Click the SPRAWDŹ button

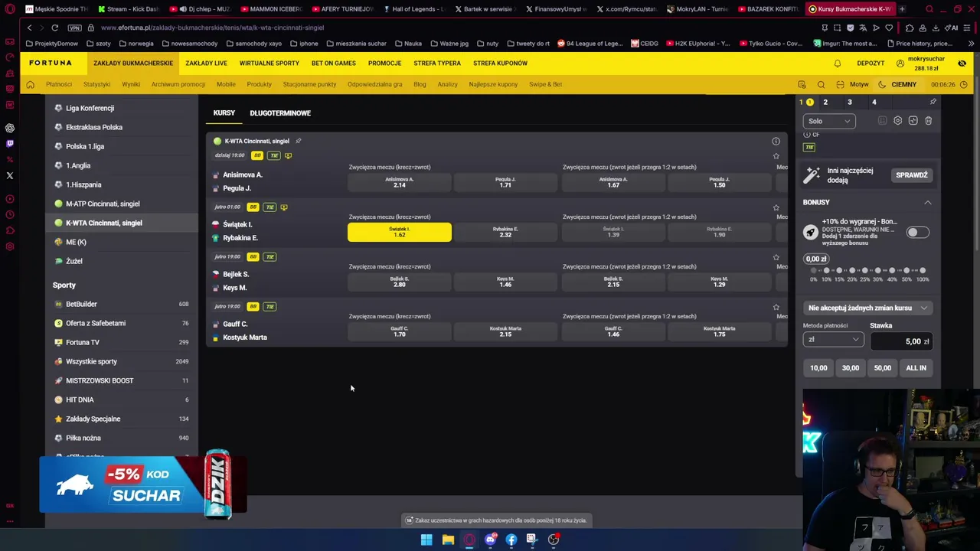(912, 175)
